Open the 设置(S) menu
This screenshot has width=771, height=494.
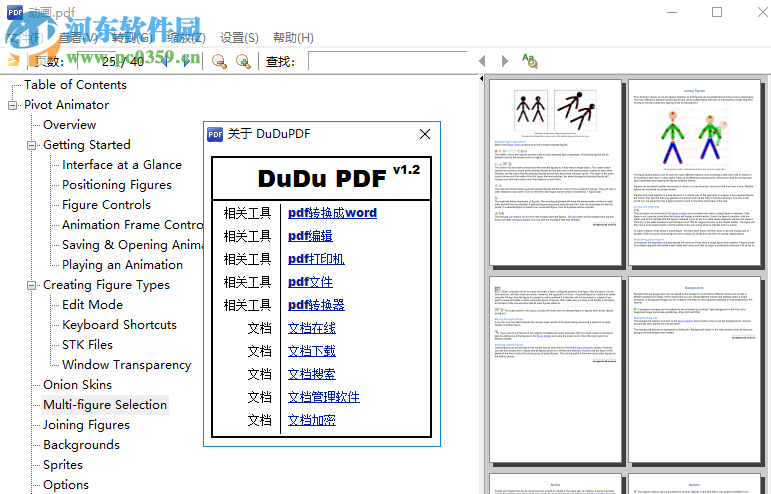239,38
